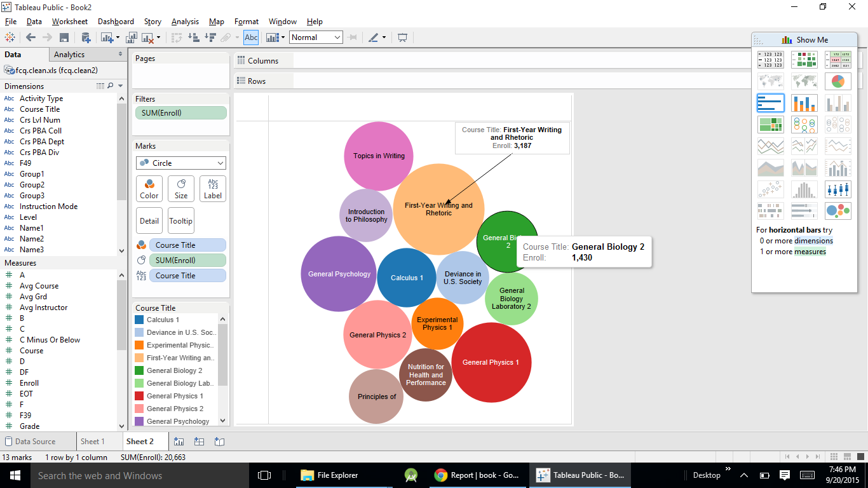Select text table chart in Show Me
This screenshot has height=488, width=868.
click(x=770, y=60)
